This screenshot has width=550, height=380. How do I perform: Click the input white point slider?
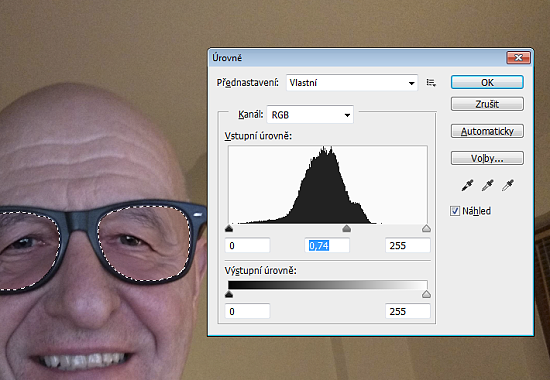pyautogui.click(x=427, y=229)
